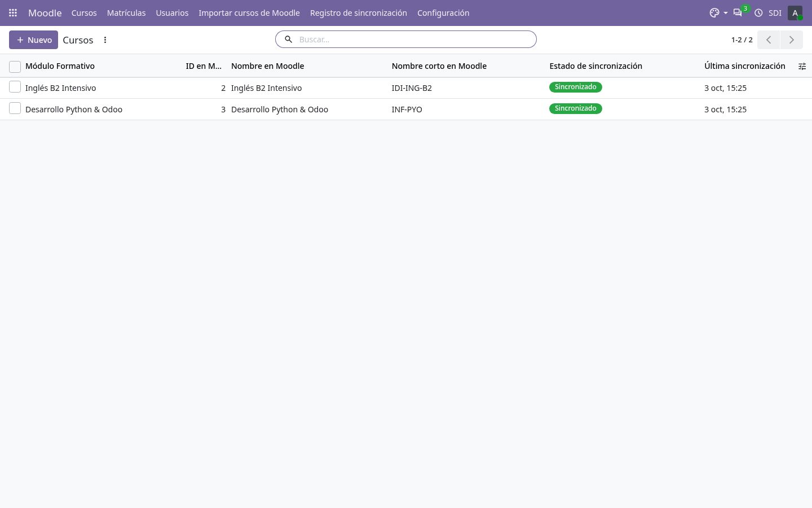Click the SDI company name

tap(775, 12)
